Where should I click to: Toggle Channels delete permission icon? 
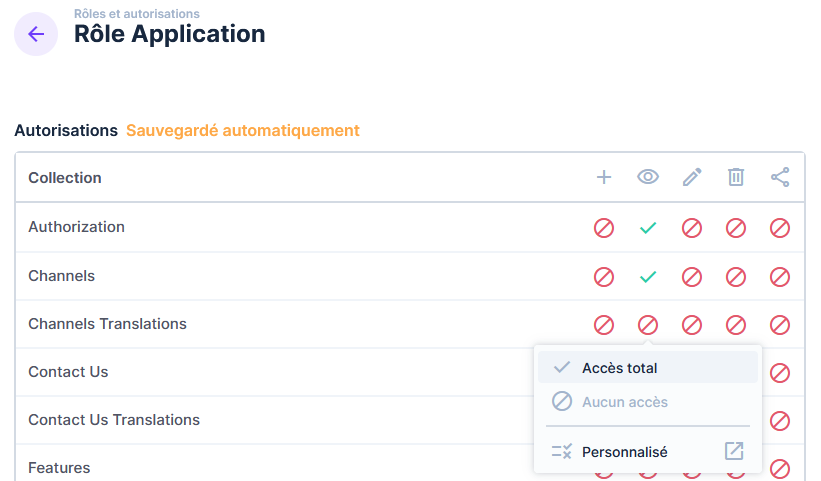736,276
